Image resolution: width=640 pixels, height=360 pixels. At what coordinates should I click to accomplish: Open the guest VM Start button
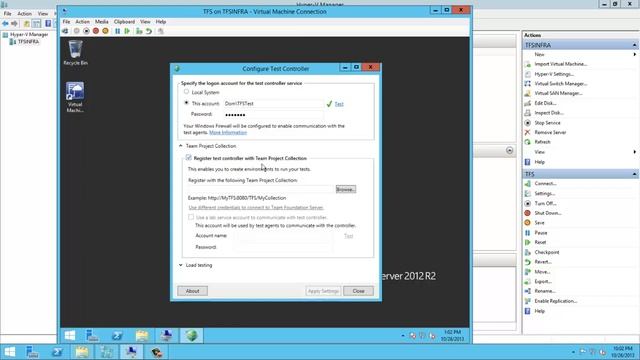tap(70, 336)
